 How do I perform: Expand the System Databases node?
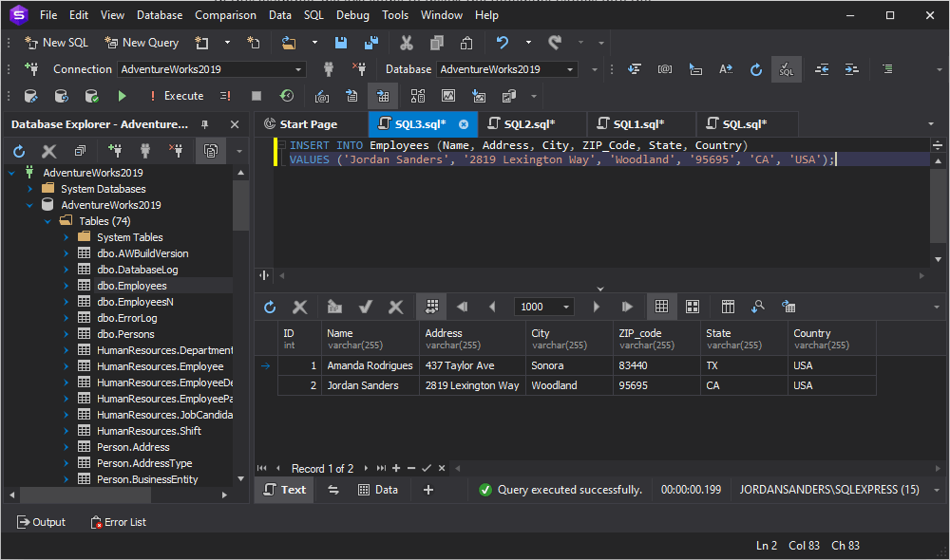pos(30,188)
